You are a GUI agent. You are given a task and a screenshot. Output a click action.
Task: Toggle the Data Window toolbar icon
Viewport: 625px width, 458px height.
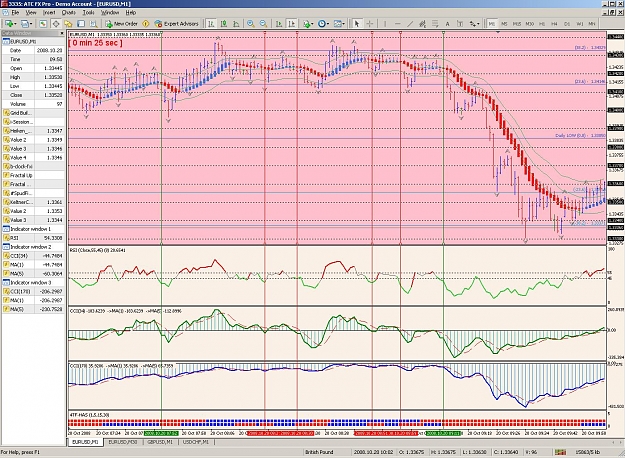(56, 24)
